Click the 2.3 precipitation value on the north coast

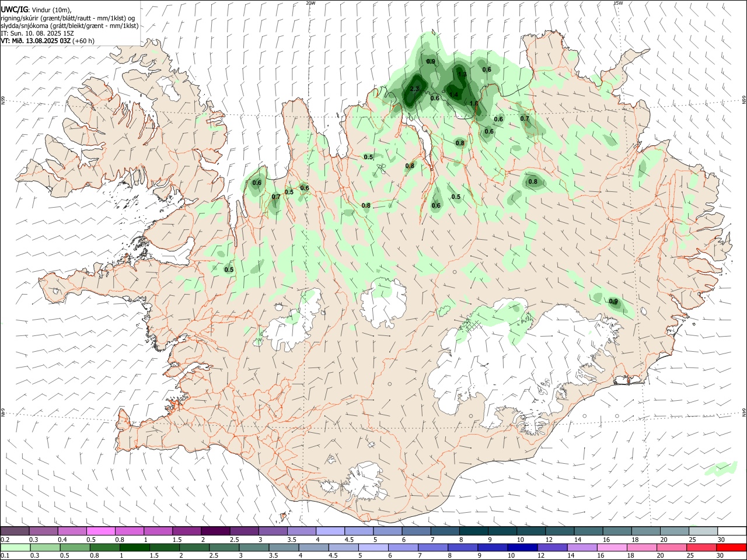click(414, 89)
